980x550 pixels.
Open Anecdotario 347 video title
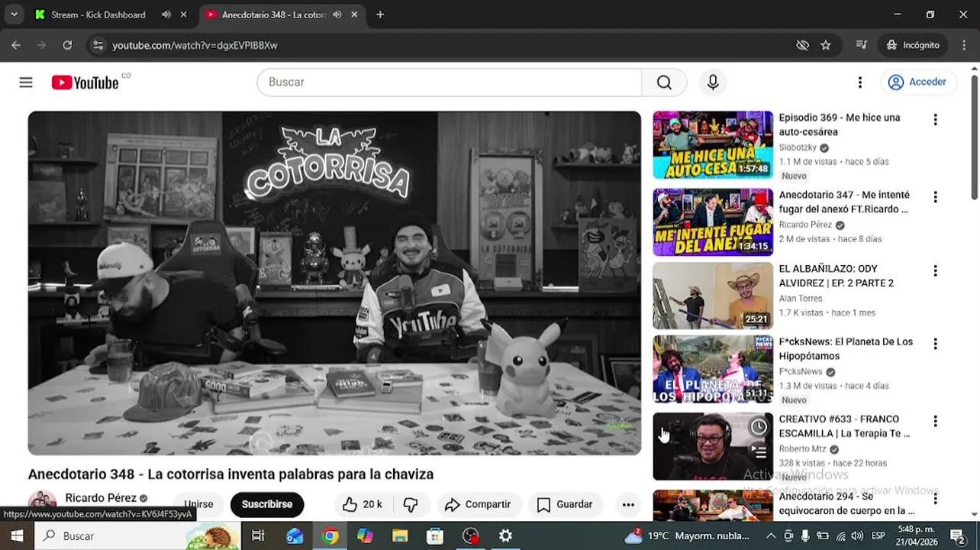(844, 202)
